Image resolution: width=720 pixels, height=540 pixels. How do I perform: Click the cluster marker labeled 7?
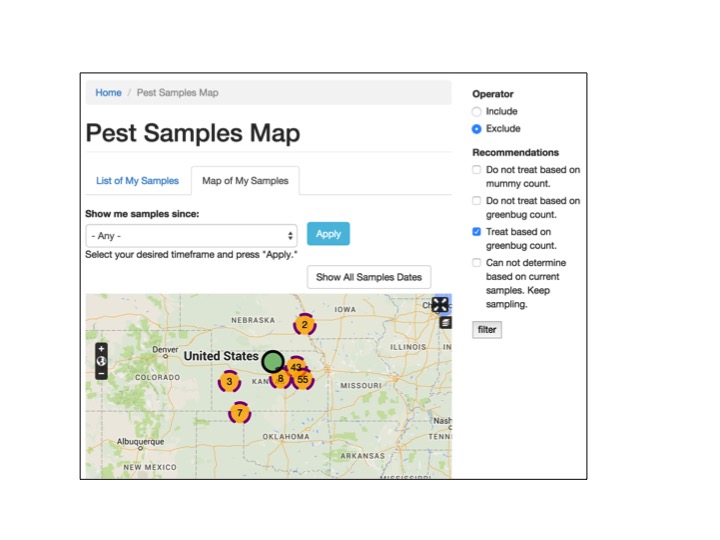coord(239,413)
